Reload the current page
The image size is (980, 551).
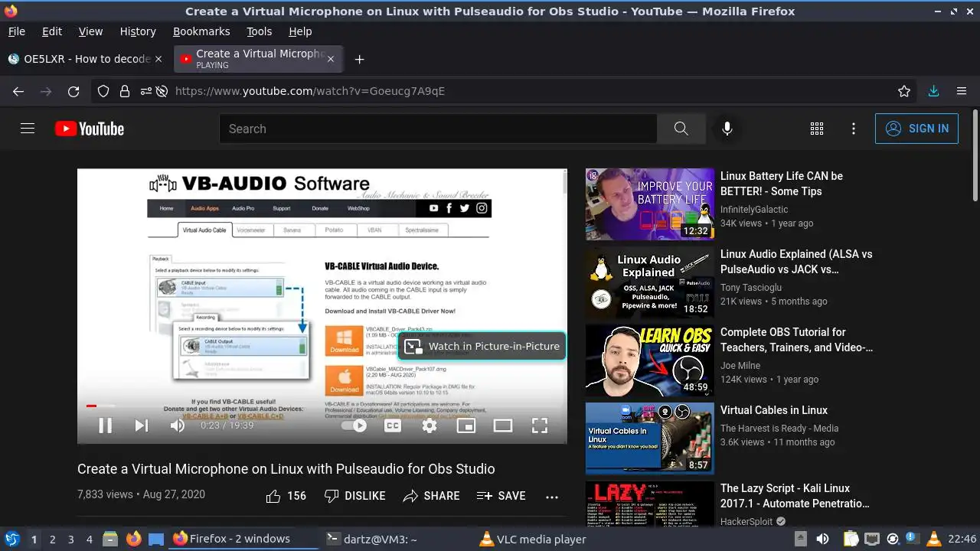coord(73,91)
